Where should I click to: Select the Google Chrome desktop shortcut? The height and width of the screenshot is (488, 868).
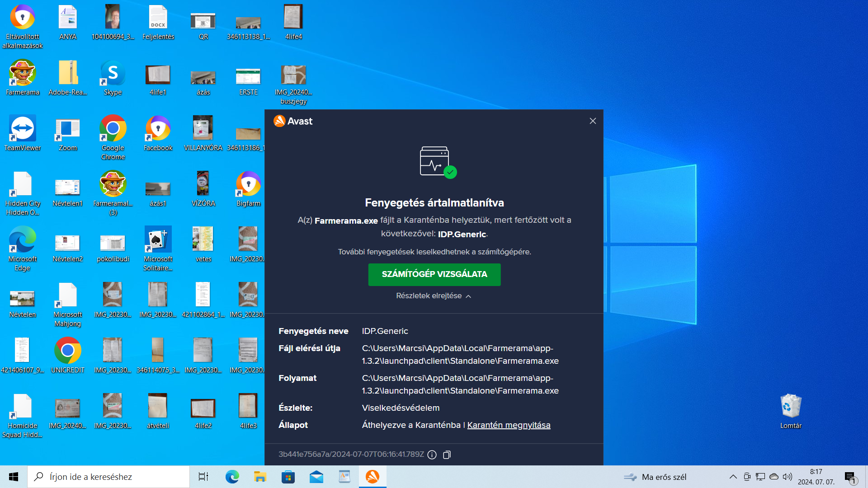pyautogui.click(x=113, y=138)
